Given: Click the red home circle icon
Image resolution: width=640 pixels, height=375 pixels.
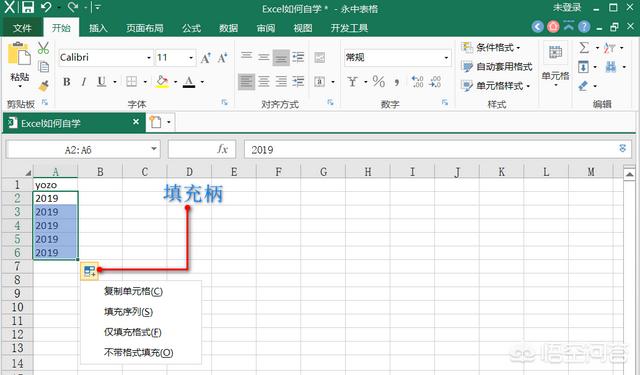Looking at the screenshot, I should pyautogui.click(x=553, y=27).
